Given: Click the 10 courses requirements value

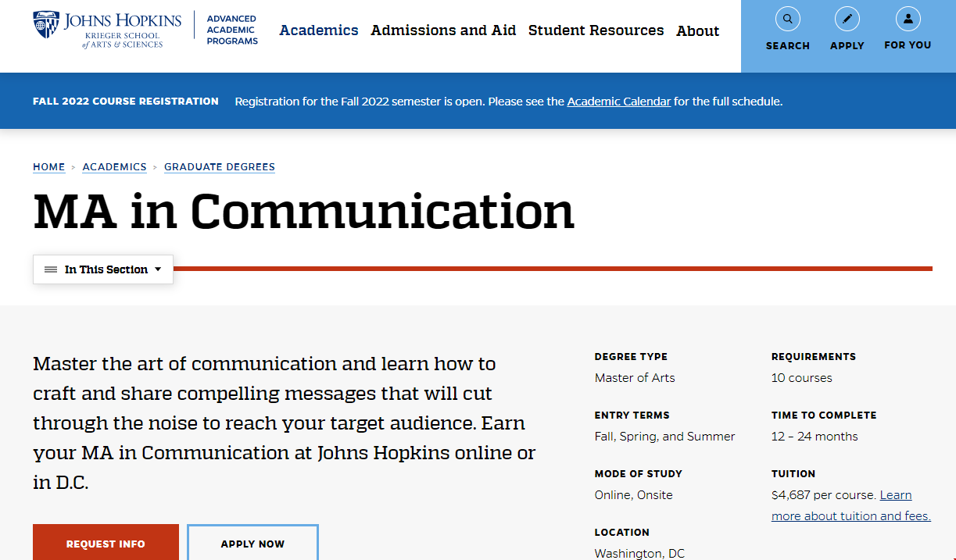Looking at the screenshot, I should click(x=802, y=378).
